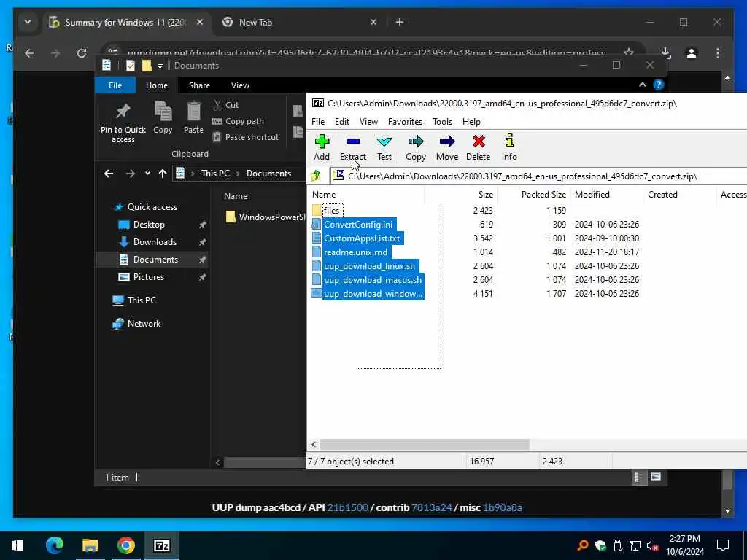Open the 7-Zip File menu

point(318,122)
